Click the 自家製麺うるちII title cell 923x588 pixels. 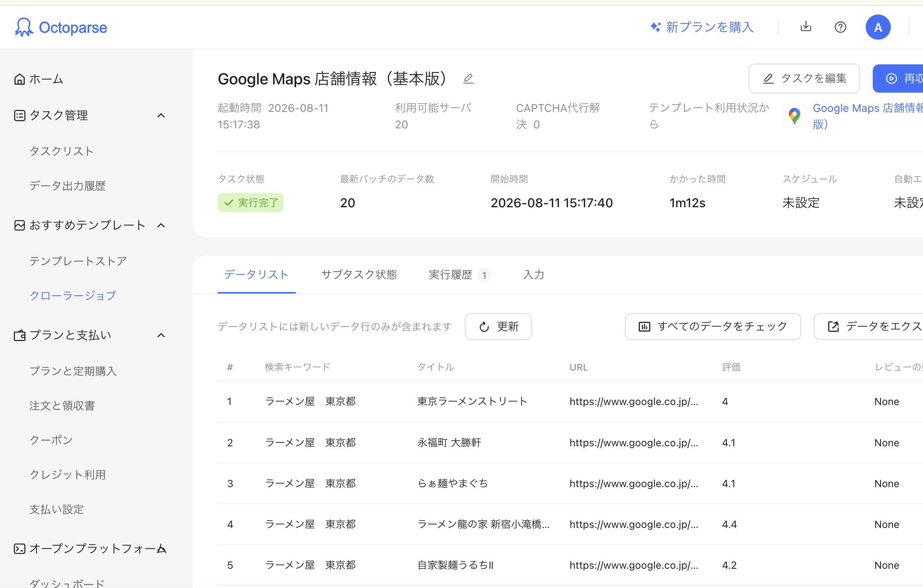455,565
